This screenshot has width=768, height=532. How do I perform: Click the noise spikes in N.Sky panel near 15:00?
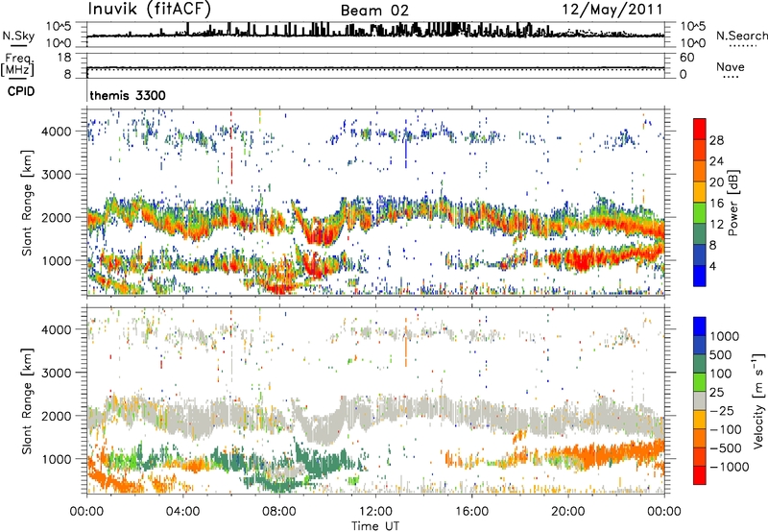click(x=448, y=29)
